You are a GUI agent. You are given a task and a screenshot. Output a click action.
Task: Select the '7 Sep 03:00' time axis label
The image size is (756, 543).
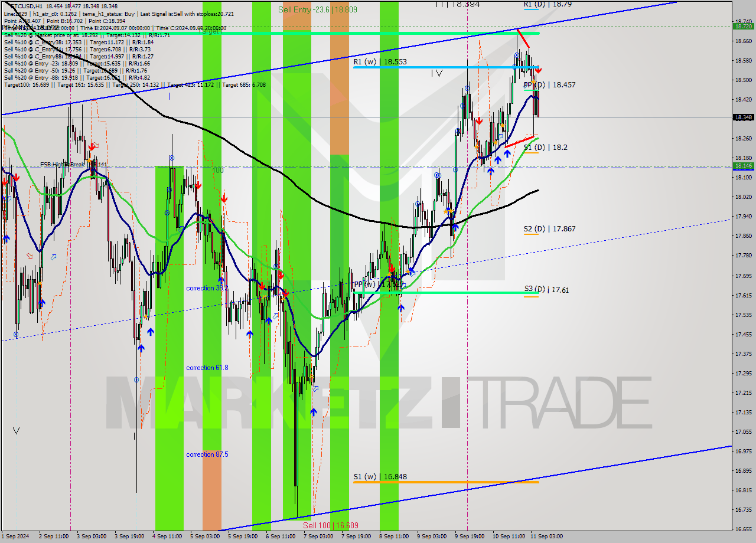tap(318, 537)
